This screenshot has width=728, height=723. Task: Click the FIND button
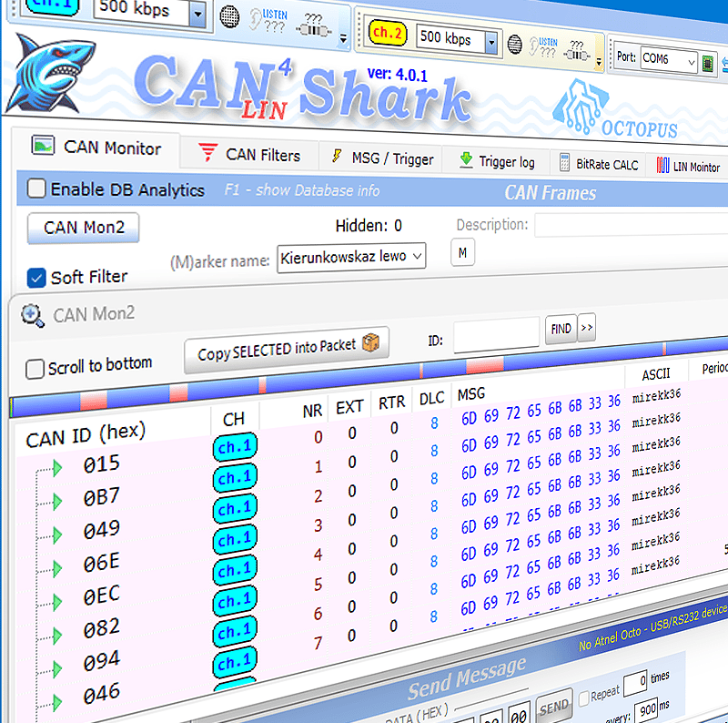pos(561,329)
